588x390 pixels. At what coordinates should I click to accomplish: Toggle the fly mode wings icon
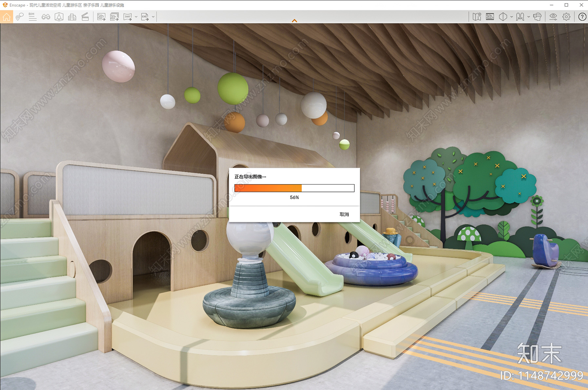(x=520, y=17)
